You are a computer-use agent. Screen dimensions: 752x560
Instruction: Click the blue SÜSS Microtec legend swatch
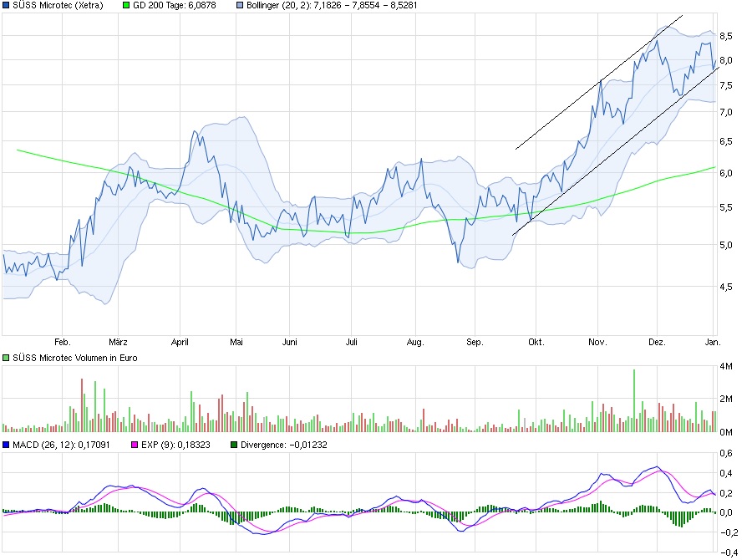pyautogui.click(x=7, y=5)
